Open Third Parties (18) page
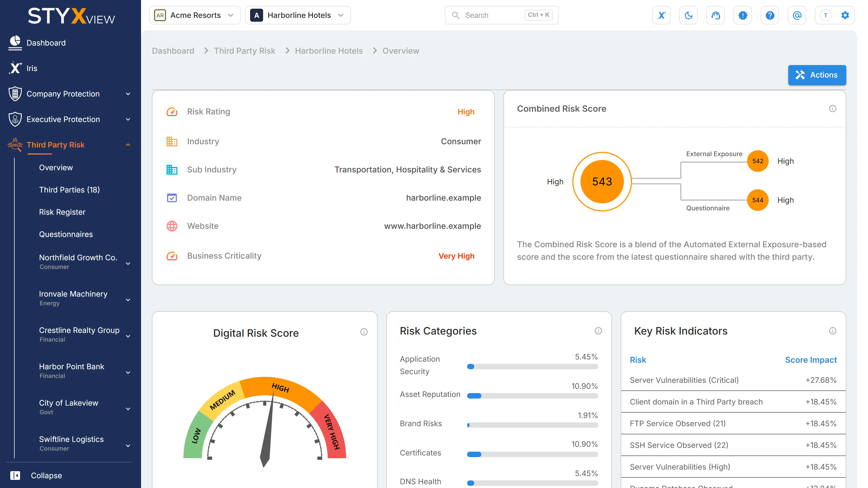 coord(69,190)
